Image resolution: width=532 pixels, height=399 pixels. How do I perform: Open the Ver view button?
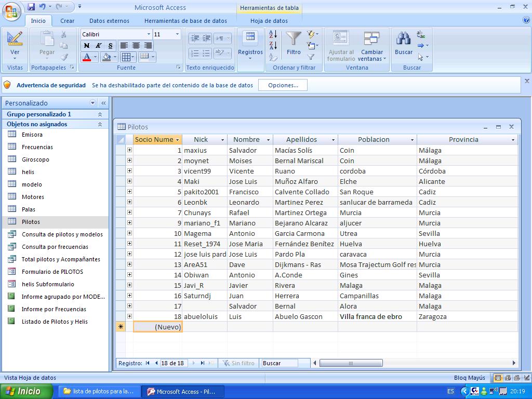tap(15, 44)
